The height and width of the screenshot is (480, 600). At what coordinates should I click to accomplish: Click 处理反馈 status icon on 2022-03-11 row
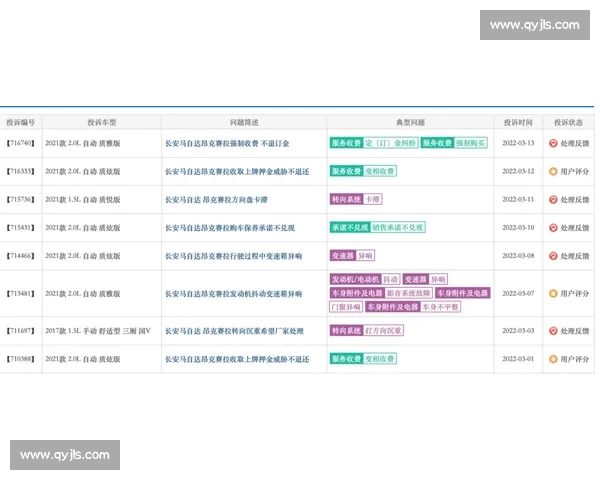point(553,199)
